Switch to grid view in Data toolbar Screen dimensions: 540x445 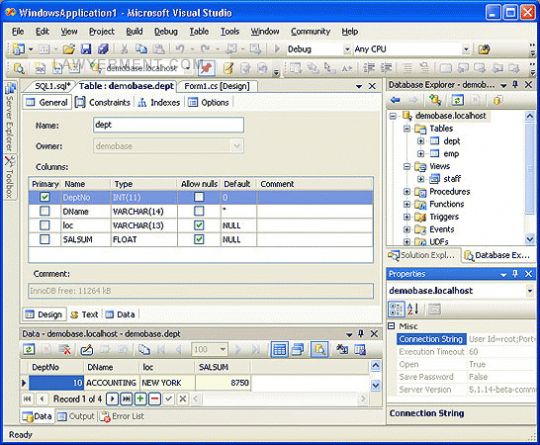279,350
